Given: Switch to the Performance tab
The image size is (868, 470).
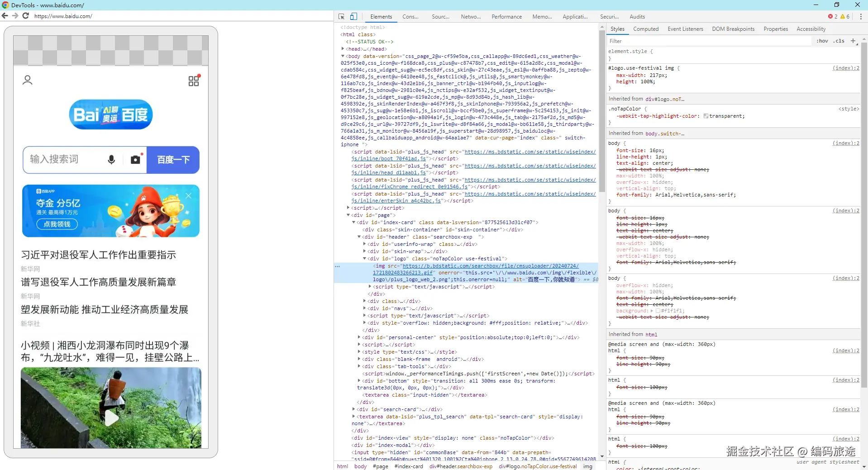Looking at the screenshot, I should [507, 17].
